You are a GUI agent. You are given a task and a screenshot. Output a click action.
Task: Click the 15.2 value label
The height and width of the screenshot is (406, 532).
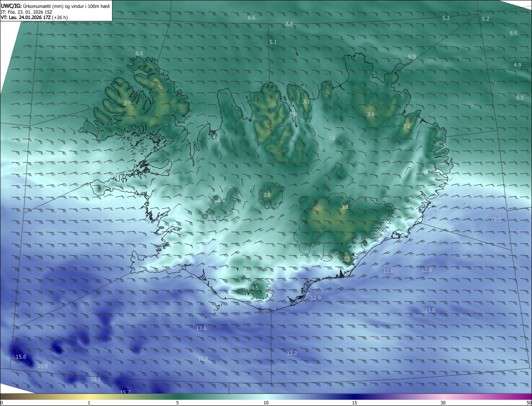pyautogui.click(x=125, y=392)
